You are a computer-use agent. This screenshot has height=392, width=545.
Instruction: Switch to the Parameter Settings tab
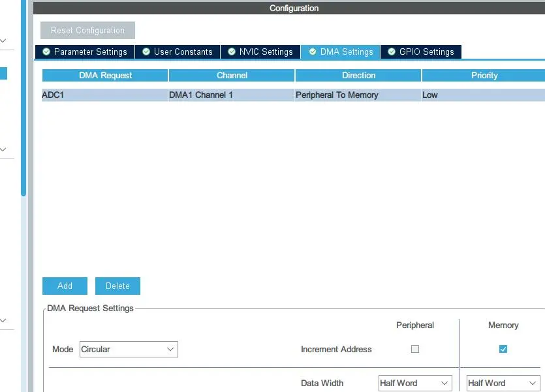91,52
